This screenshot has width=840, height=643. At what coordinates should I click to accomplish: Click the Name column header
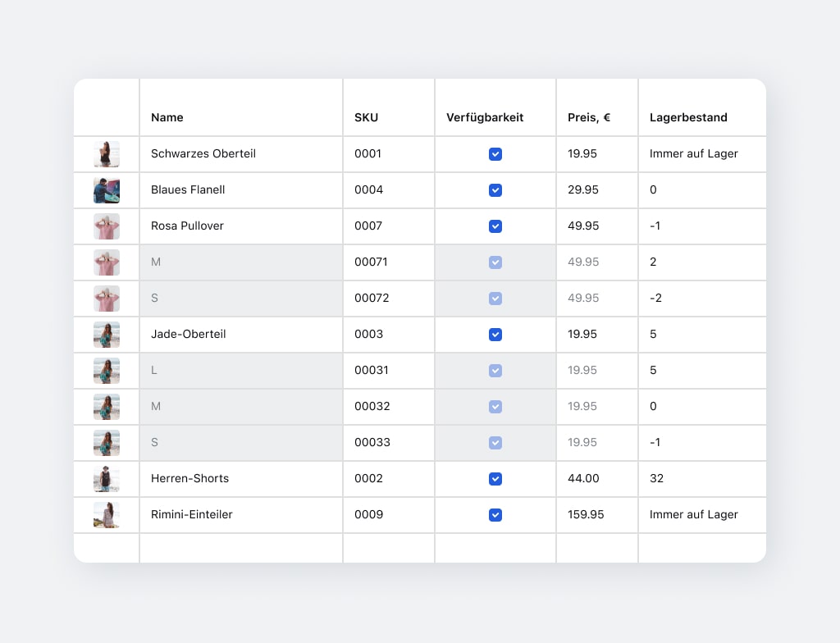167,117
